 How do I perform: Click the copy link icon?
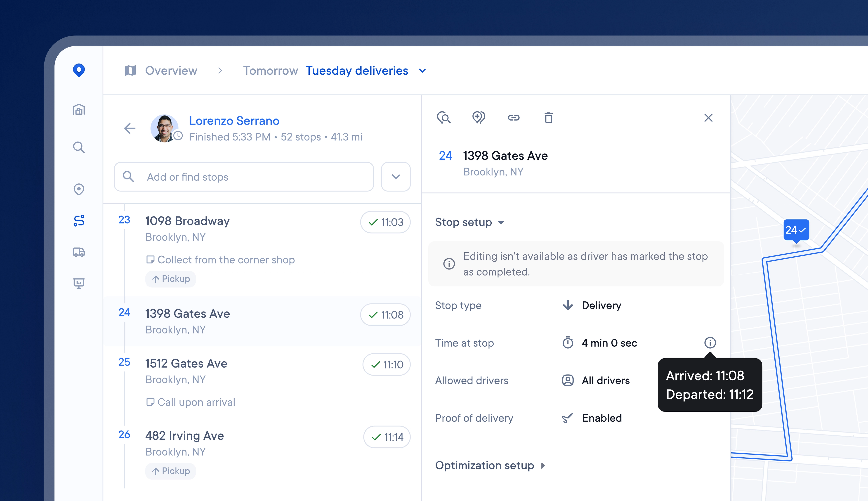pos(513,118)
